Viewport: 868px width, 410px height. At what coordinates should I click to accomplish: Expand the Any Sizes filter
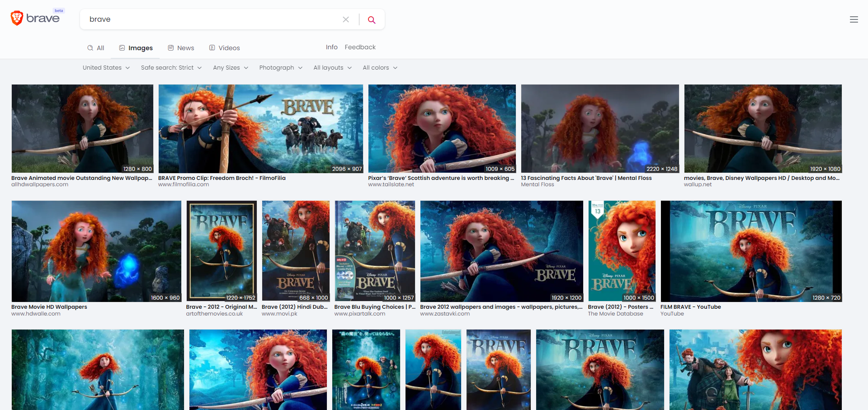231,68
